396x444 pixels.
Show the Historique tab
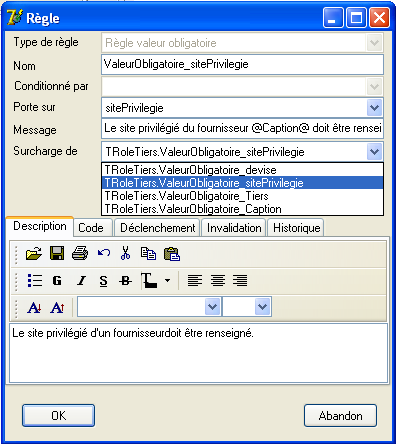[x=296, y=228]
